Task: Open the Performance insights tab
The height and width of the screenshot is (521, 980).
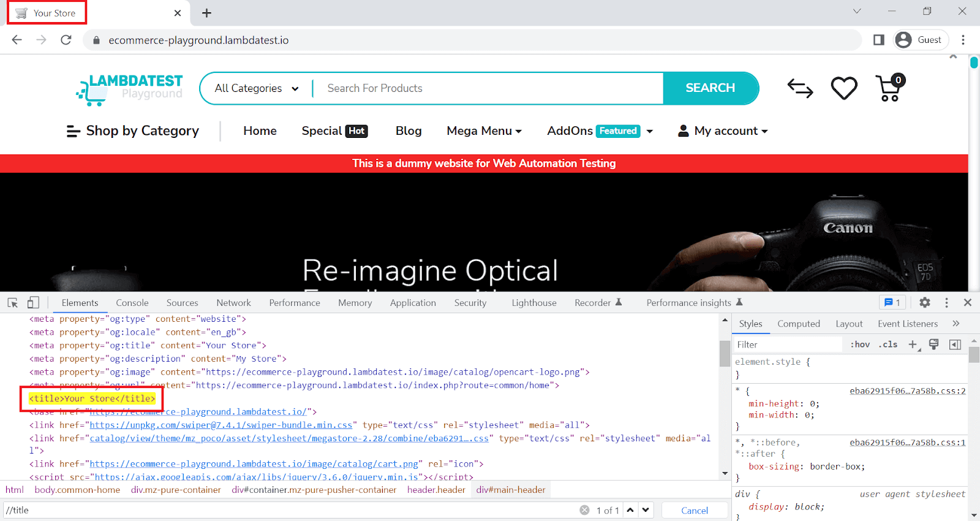Action: (695, 303)
